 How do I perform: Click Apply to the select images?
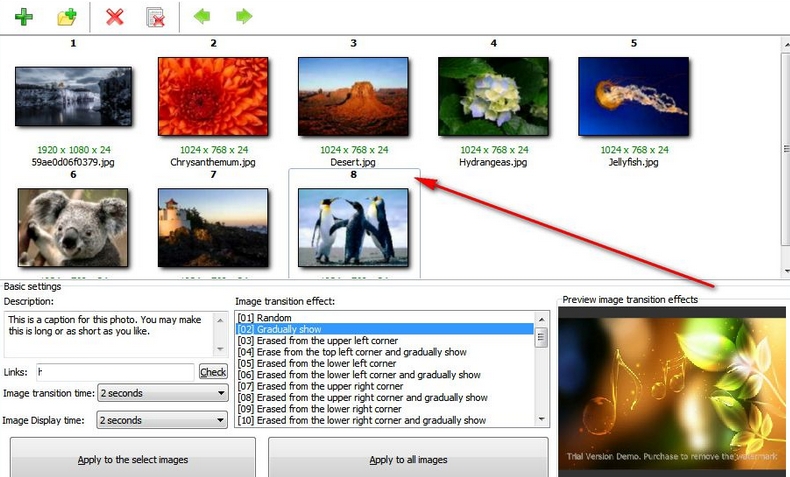(x=133, y=460)
